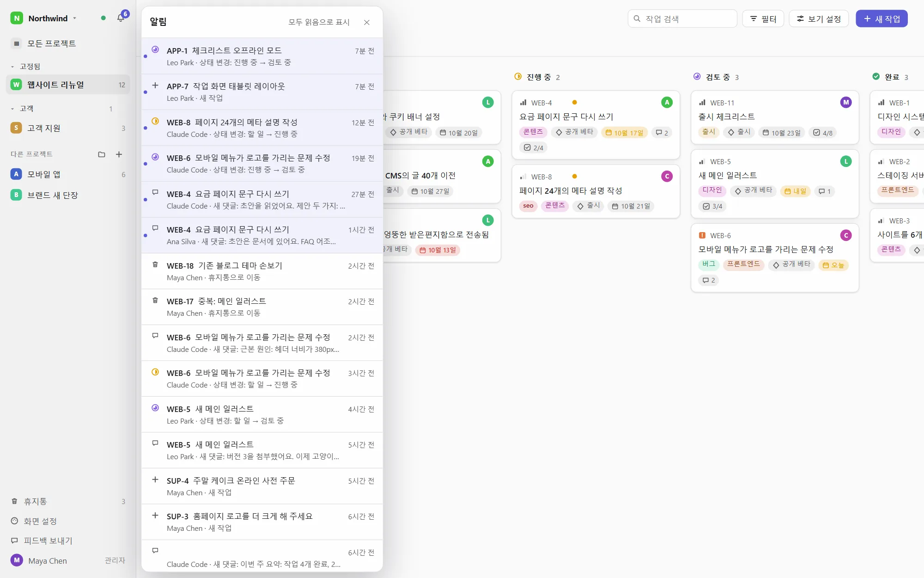The width and height of the screenshot is (924, 578).
Task: Open 모든 프로젝트 in the sidebar
Action: point(68,43)
